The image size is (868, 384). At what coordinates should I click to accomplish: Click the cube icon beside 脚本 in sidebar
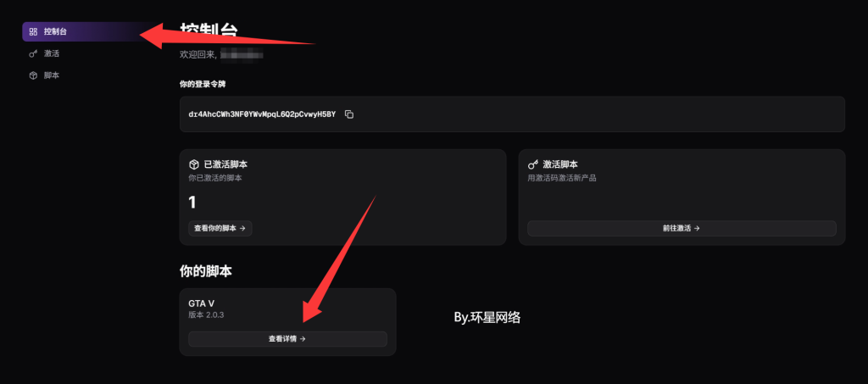33,75
